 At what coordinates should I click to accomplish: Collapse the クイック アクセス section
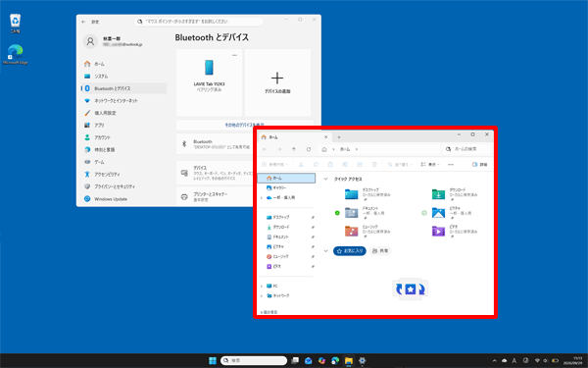click(326, 180)
